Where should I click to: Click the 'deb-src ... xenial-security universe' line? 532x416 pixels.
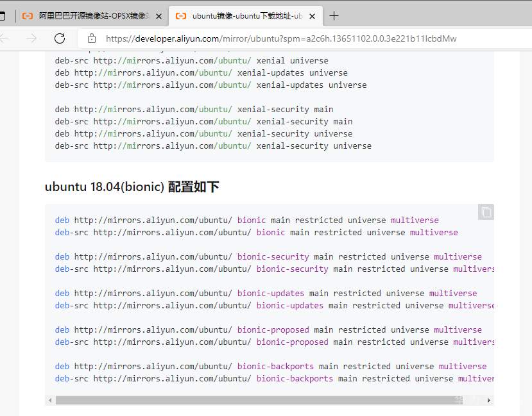click(213, 146)
